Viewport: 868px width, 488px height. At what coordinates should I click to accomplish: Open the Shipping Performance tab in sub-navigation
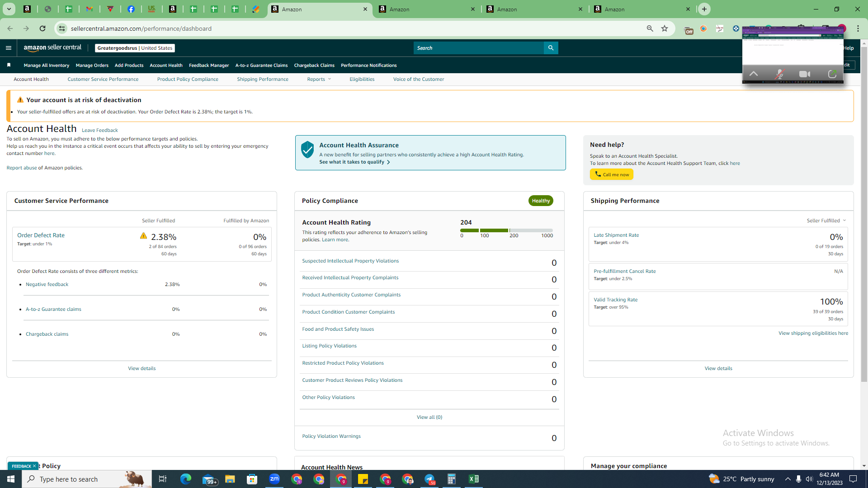click(x=263, y=79)
